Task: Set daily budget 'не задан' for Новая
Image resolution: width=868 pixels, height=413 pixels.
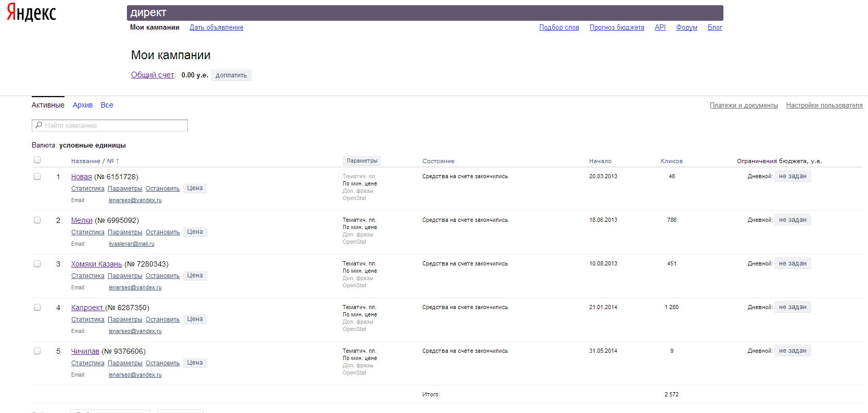Action: (x=793, y=176)
